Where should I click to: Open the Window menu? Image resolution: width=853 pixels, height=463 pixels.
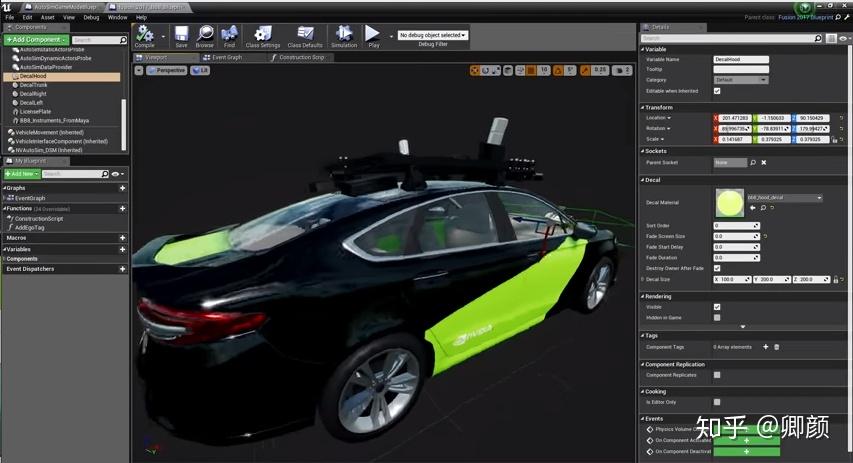pyautogui.click(x=118, y=17)
